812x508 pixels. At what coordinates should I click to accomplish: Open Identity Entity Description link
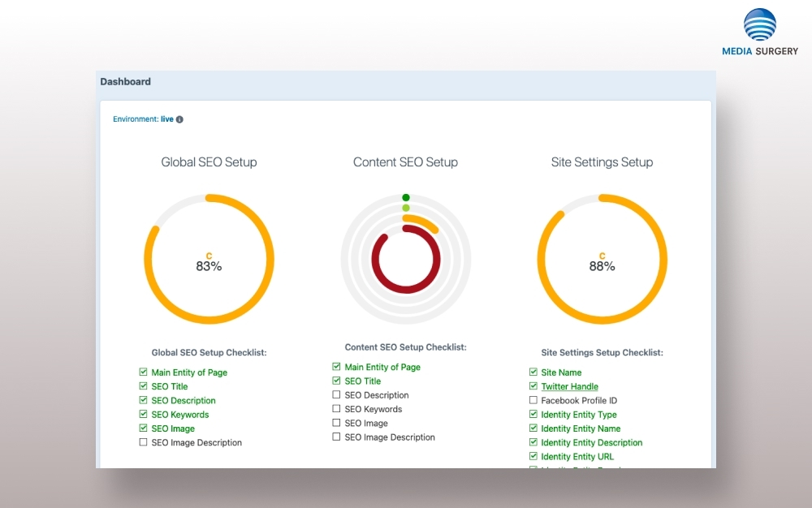591,443
